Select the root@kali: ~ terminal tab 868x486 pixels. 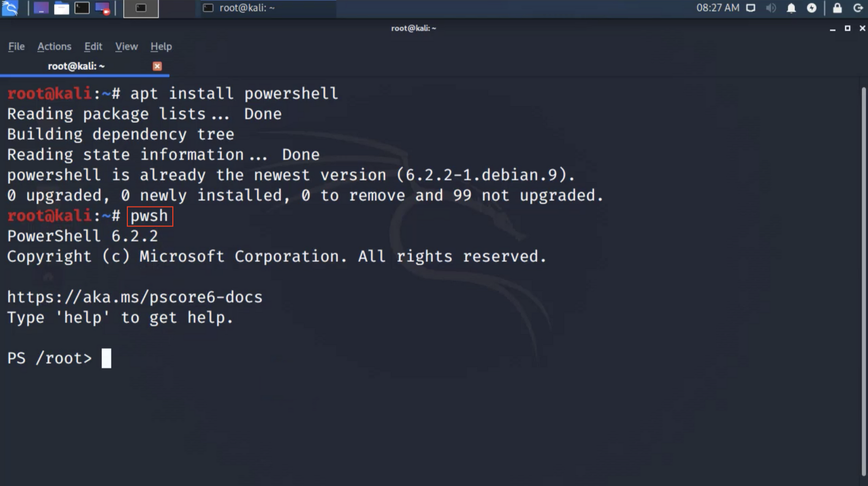(76, 66)
